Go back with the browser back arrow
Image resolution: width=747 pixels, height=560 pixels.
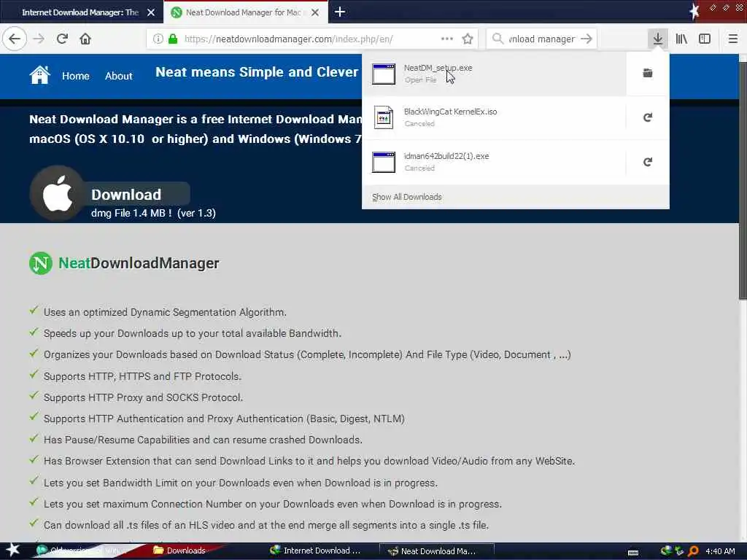point(15,39)
